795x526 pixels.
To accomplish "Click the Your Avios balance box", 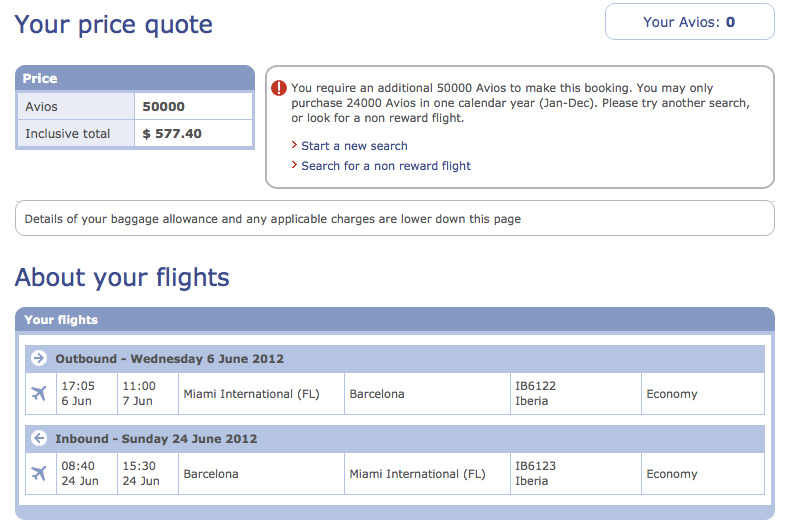I will point(690,22).
